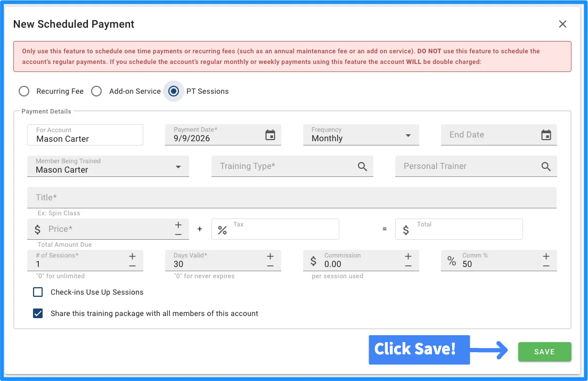Image resolution: width=588 pixels, height=381 pixels.
Task: Open the End Date calendar icon
Action: (x=546, y=135)
